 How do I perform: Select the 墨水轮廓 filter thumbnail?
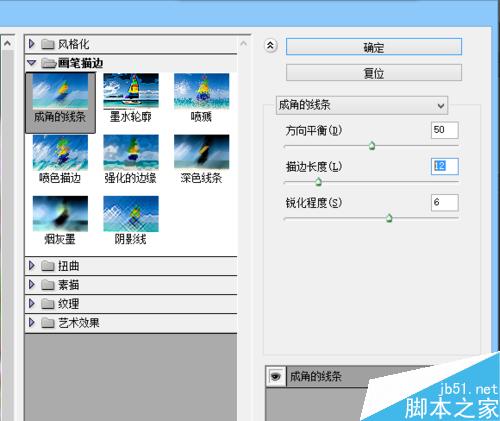click(x=131, y=91)
